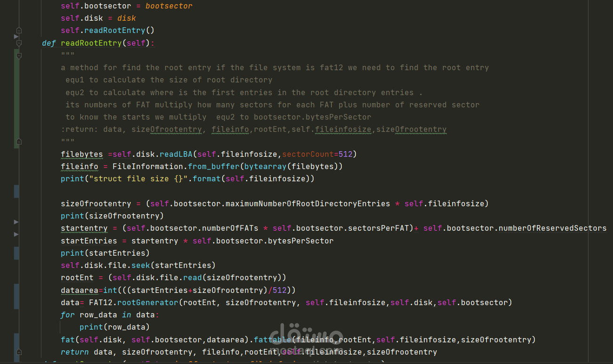Click the underlined dataarea variable name
Image resolution: width=613 pixels, height=364 pixels.
pyautogui.click(x=79, y=290)
